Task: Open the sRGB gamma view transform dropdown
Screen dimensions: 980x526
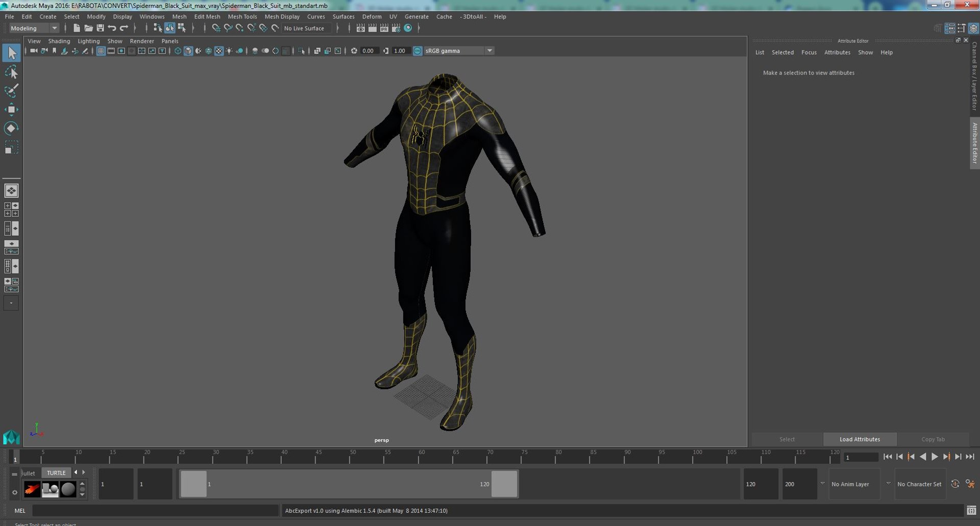Action: click(459, 51)
